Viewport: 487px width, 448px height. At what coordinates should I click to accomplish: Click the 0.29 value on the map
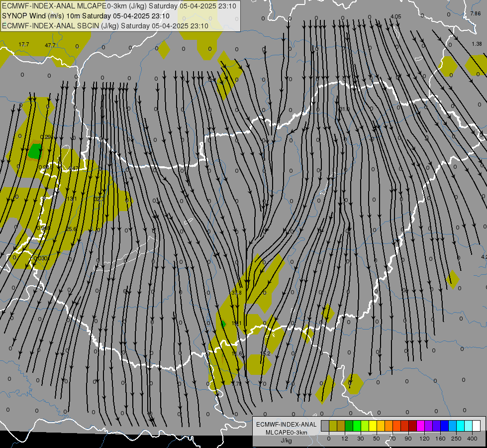46,137
